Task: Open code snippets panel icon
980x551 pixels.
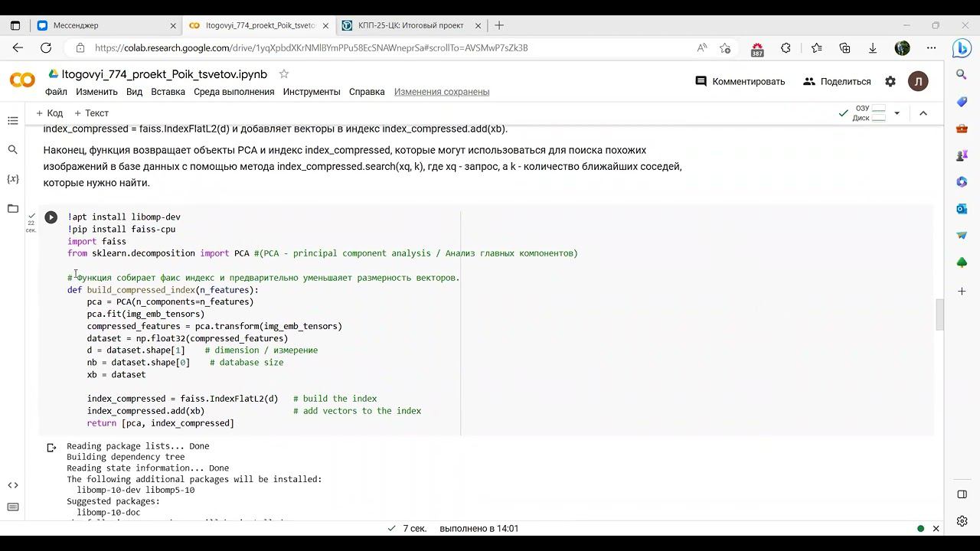Action: click(x=12, y=485)
